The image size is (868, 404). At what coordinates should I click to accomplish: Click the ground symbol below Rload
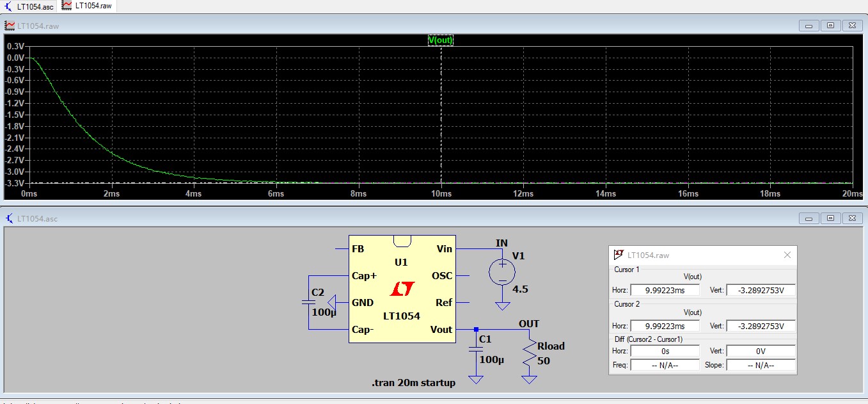tap(529, 379)
